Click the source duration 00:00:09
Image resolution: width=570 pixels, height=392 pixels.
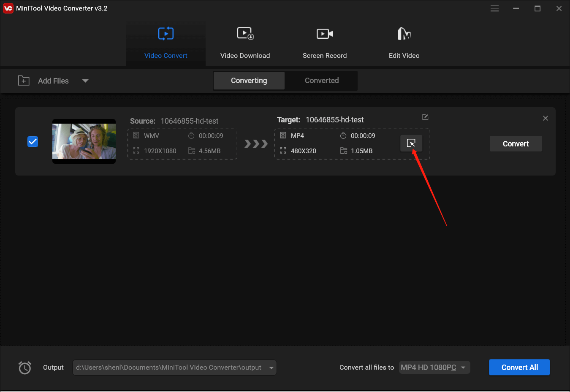click(x=211, y=136)
